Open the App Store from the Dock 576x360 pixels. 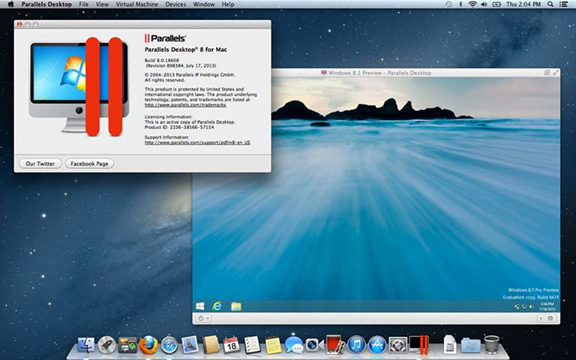377,345
